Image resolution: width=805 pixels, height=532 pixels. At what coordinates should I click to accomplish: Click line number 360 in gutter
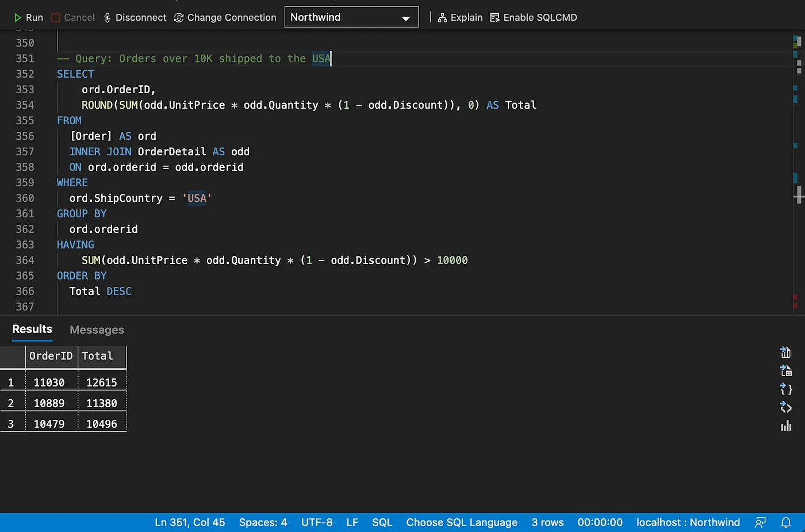click(25, 198)
